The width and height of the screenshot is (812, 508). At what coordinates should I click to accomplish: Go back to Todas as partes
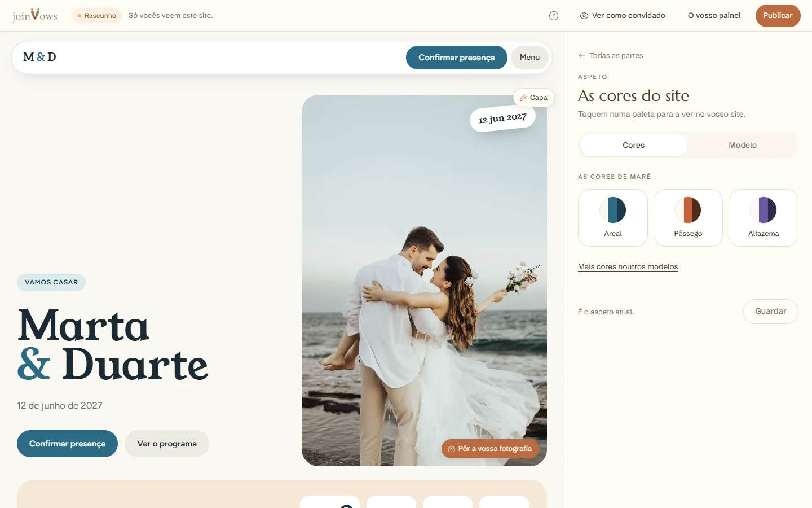(x=611, y=55)
